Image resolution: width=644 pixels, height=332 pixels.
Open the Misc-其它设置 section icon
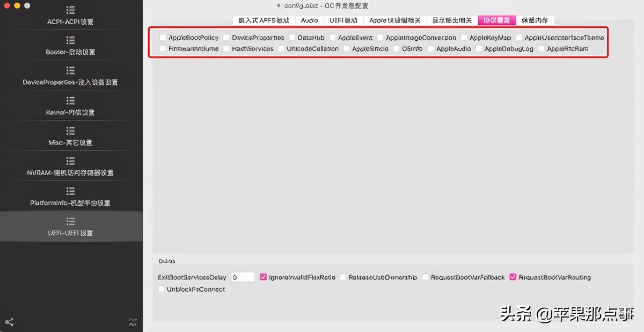point(71,130)
